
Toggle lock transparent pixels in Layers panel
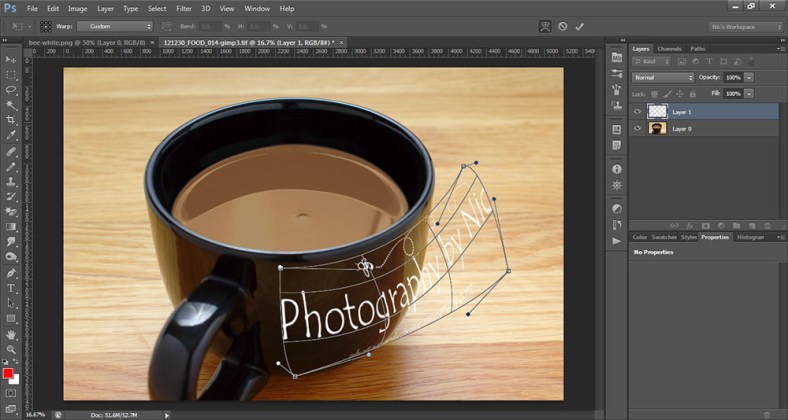pos(656,93)
